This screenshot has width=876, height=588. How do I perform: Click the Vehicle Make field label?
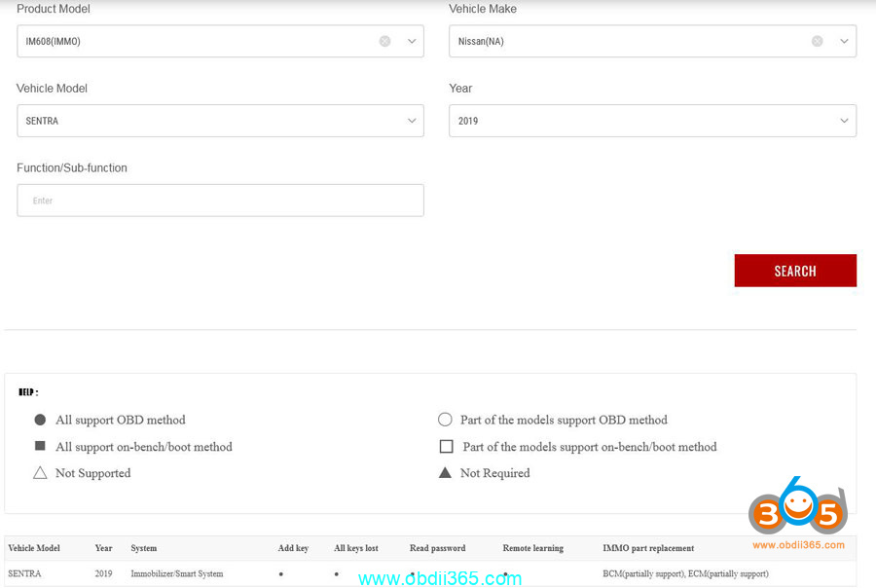coord(483,9)
